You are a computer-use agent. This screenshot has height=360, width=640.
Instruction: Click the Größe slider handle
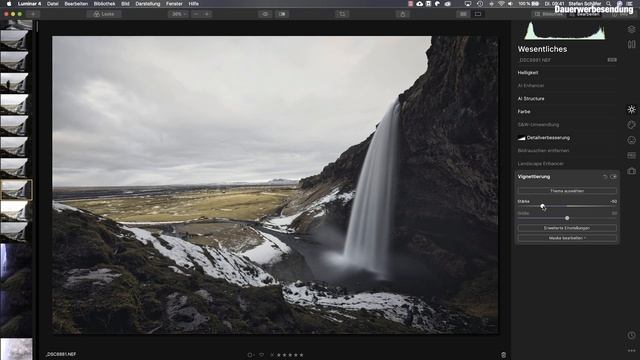tap(567, 218)
